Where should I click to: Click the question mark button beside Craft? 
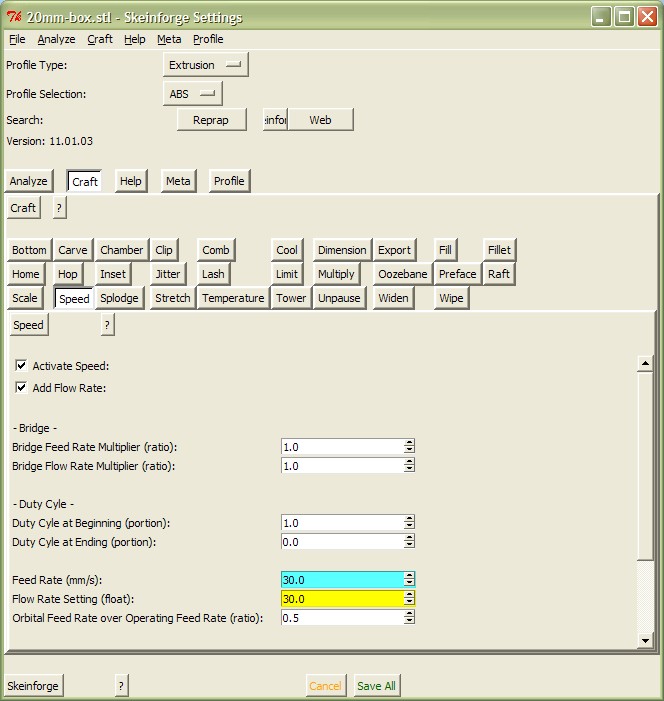pos(59,208)
